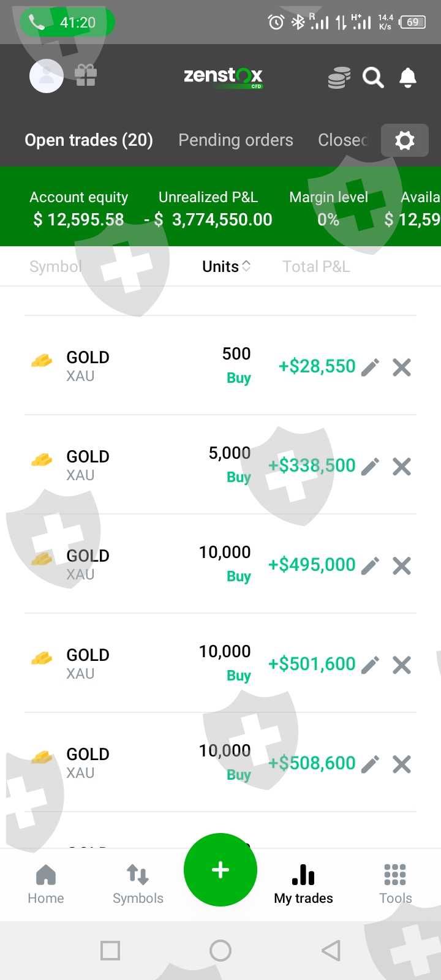Sort by the Symbol column header

click(x=55, y=266)
